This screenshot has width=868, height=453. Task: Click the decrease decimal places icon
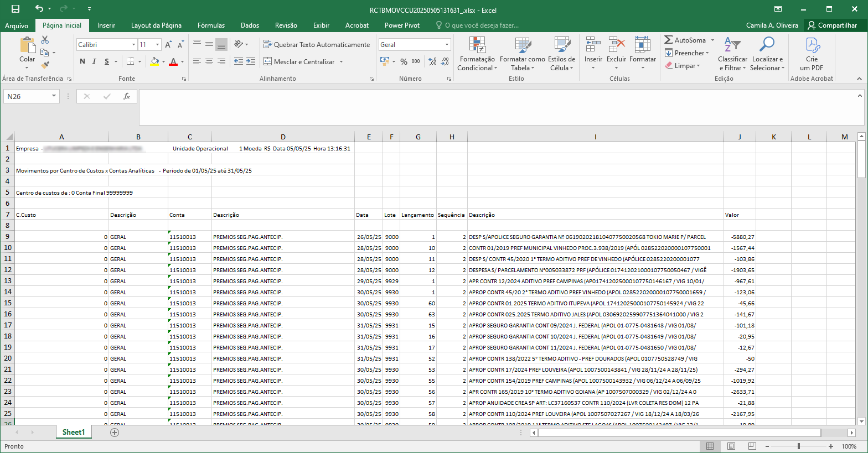coord(446,61)
